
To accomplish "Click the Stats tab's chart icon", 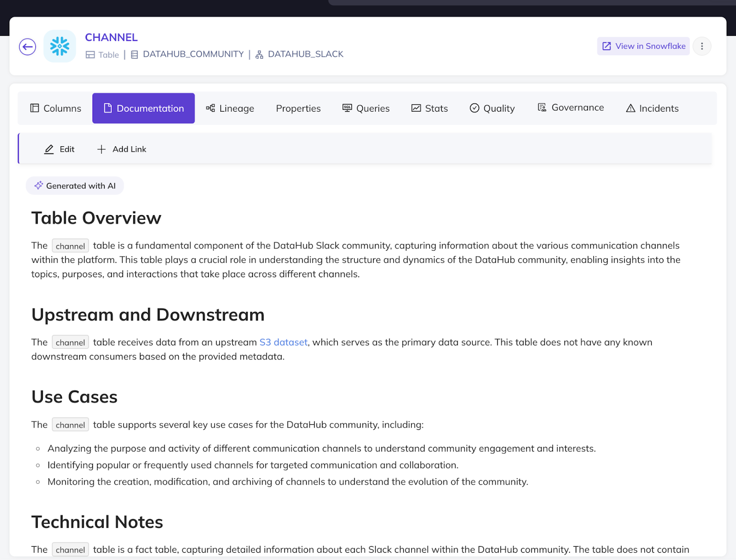I will click(416, 108).
